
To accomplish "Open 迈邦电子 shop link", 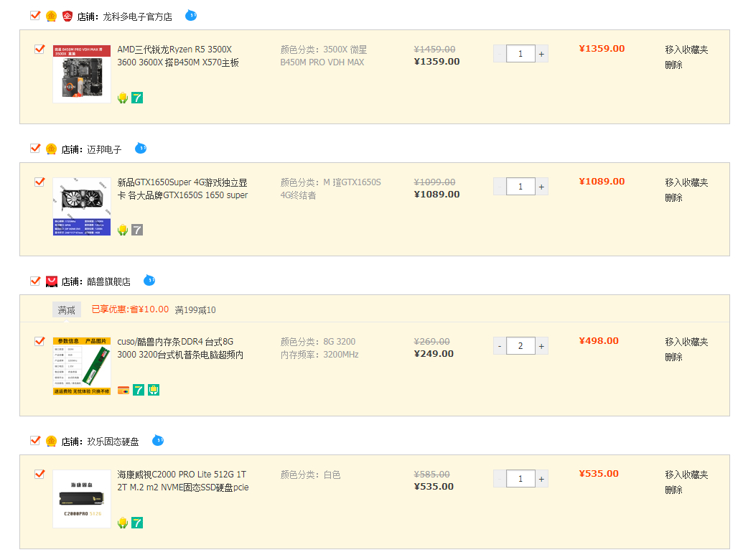I will coord(104,149).
